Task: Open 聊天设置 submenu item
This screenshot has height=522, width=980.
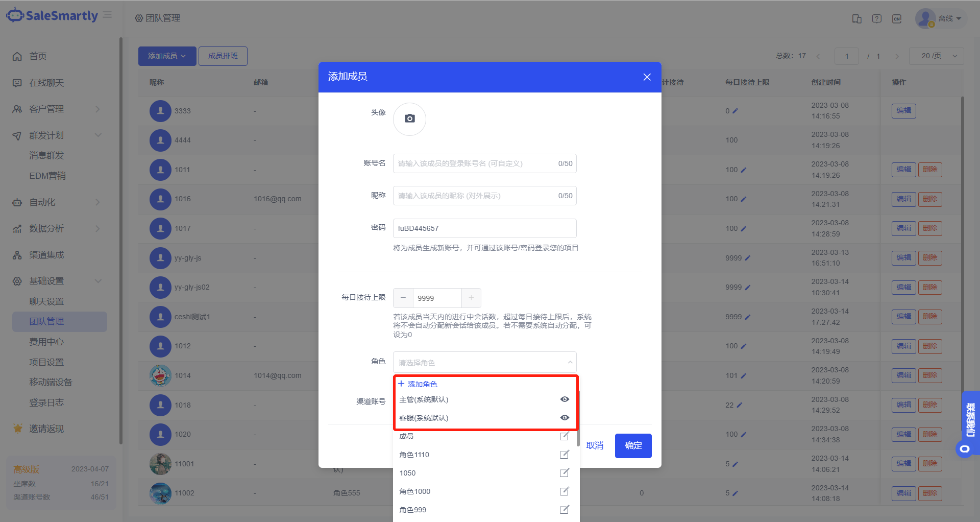Action: (46, 301)
